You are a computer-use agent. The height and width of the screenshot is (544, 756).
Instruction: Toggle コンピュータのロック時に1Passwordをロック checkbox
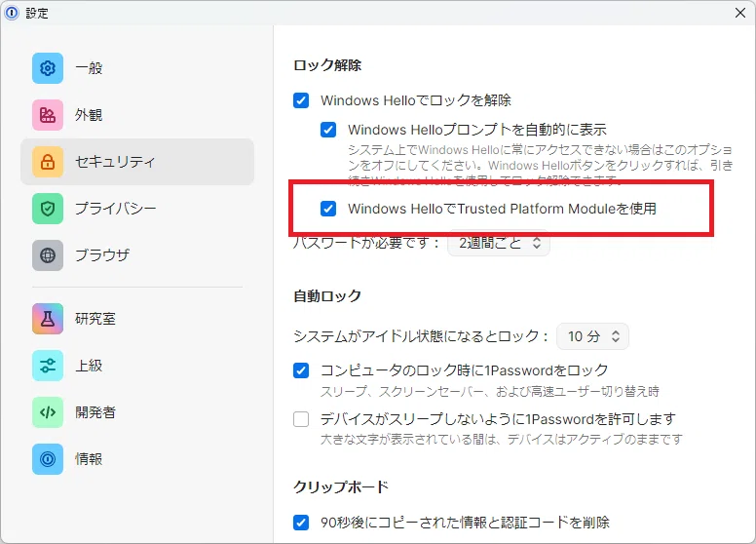pyautogui.click(x=301, y=370)
